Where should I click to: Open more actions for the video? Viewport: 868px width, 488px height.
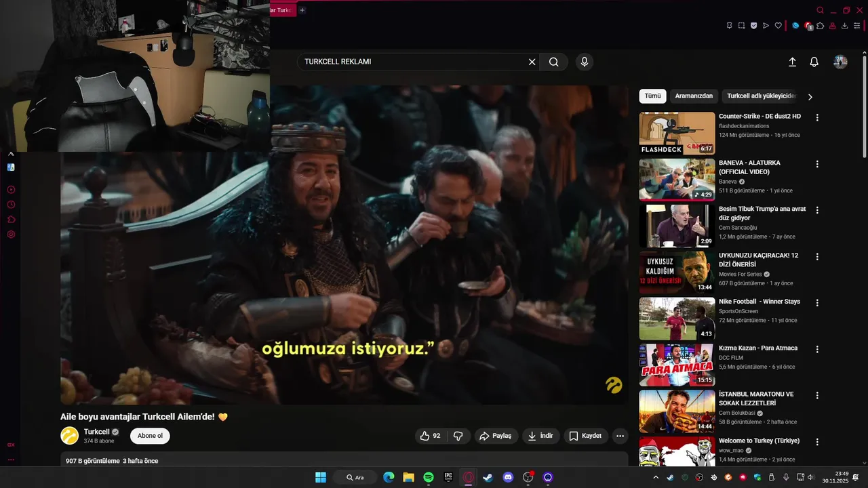(x=620, y=436)
